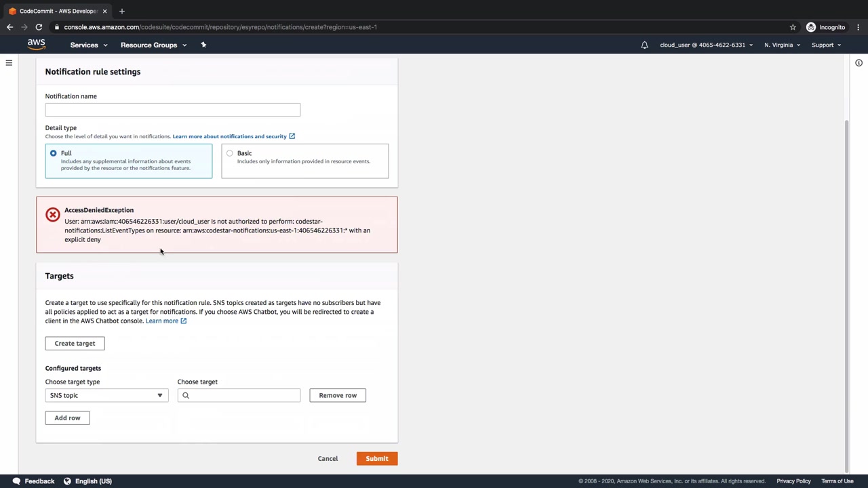Click search magnifier in Choose target field
The image size is (868, 488).
click(185, 395)
